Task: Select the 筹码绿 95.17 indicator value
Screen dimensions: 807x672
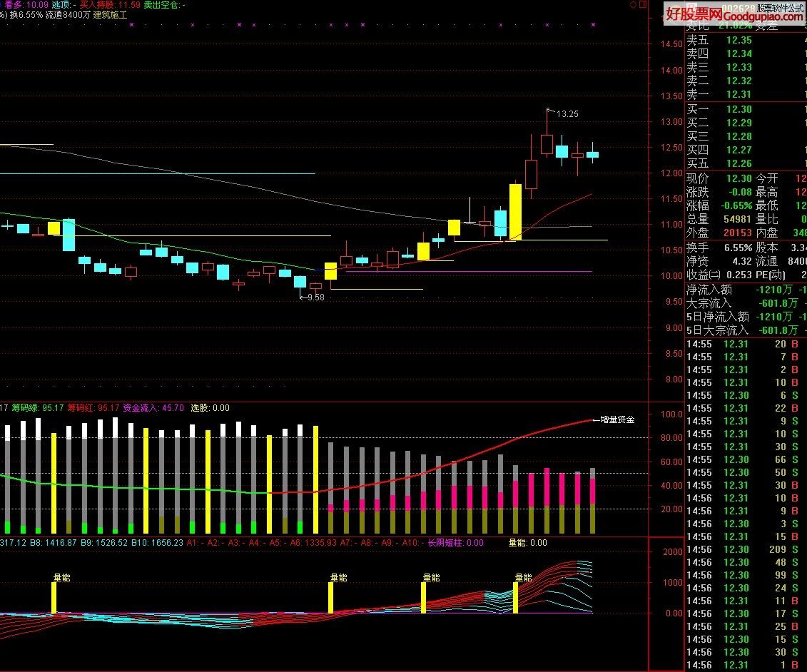Action: coord(38,408)
